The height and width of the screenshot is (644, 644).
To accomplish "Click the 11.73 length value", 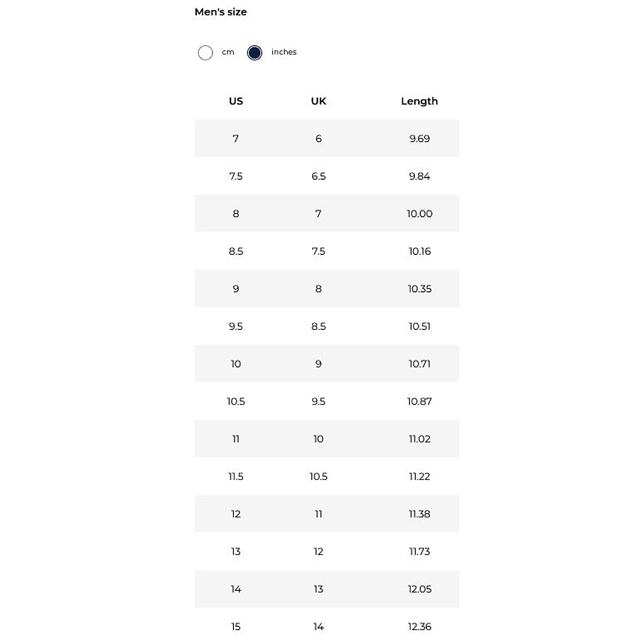I will 419,552.
